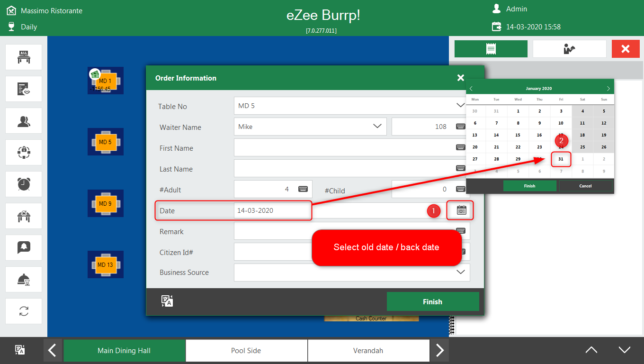Open keyboard icon in #Adult field
Viewport: 644px width, 364px height.
click(303, 189)
